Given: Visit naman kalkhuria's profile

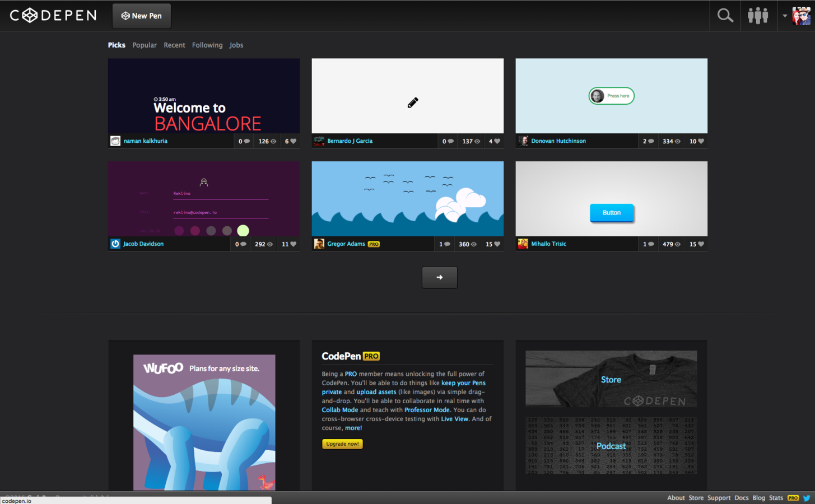Looking at the screenshot, I should click(x=145, y=141).
